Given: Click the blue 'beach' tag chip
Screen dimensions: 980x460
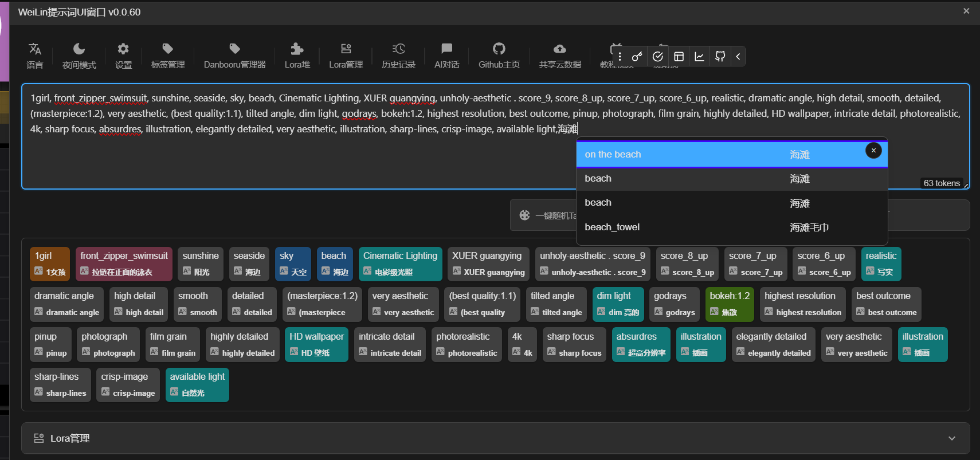Looking at the screenshot, I should [x=335, y=264].
